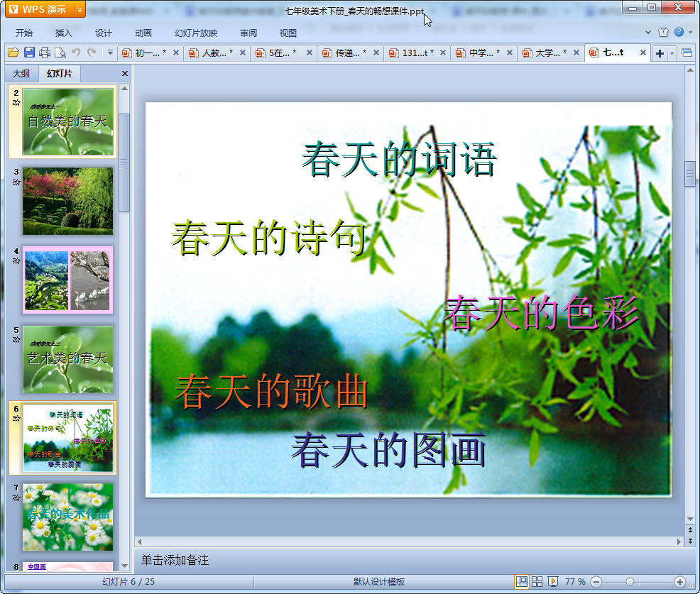Image resolution: width=700 pixels, height=594 pixels.
Task: Click animation star icon under slide 3
Action: coord(16,182)
